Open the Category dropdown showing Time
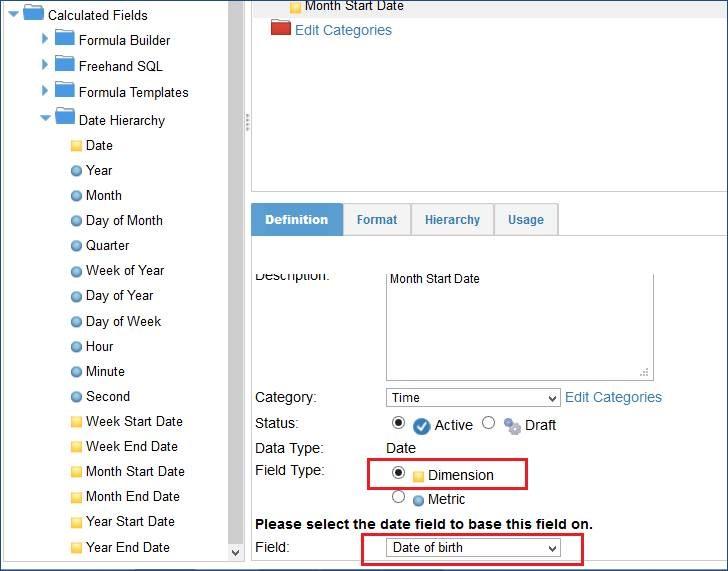The width and height of the screenshot is (728, 571). (x=473, y=398)
